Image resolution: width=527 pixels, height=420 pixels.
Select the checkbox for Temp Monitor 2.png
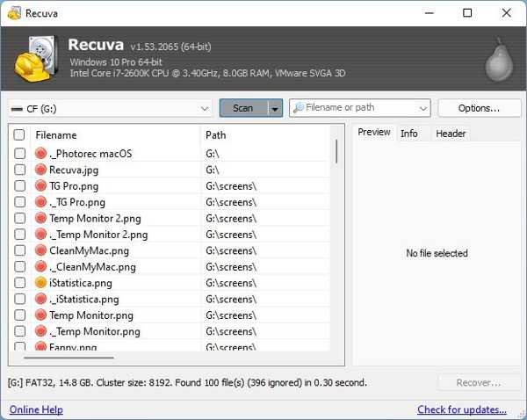20,218
